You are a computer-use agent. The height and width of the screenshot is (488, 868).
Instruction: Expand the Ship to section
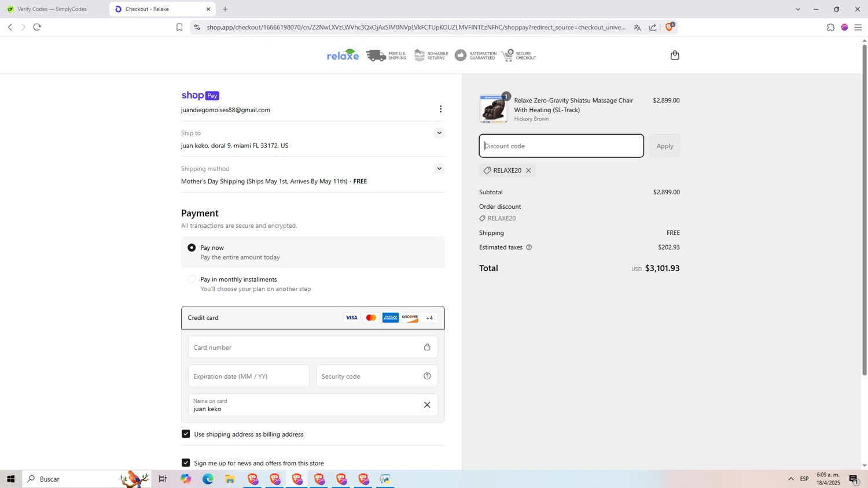439,133
